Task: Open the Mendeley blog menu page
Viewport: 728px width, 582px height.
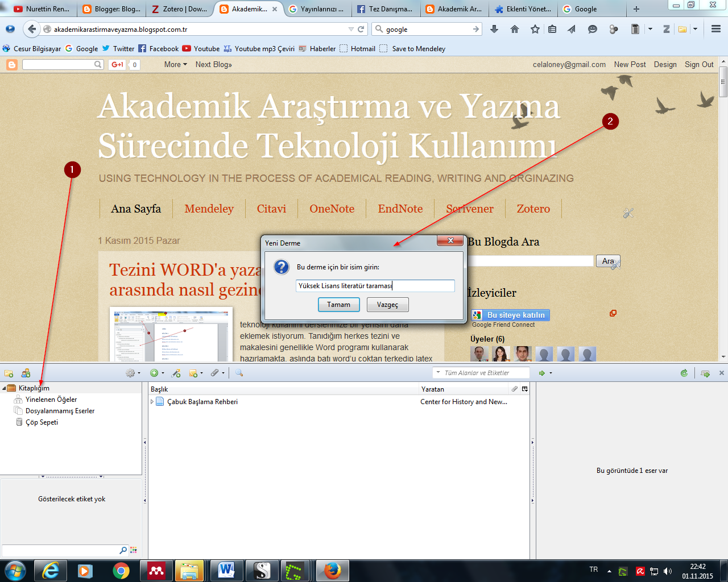Action: (209, 209)
